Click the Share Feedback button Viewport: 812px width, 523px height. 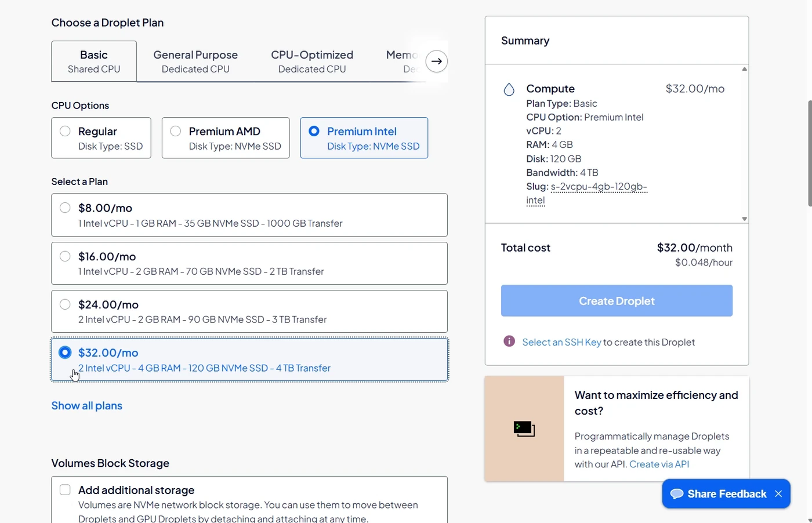click(726, 494)
